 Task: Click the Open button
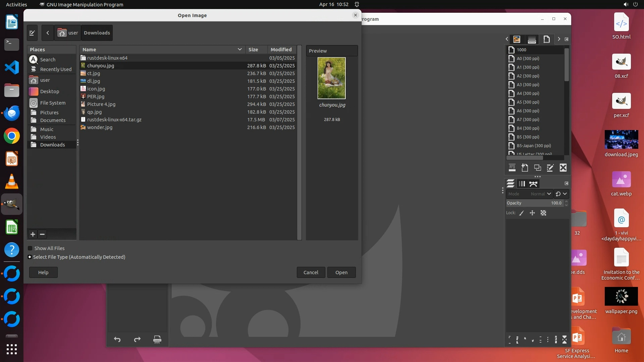(341, 273)
